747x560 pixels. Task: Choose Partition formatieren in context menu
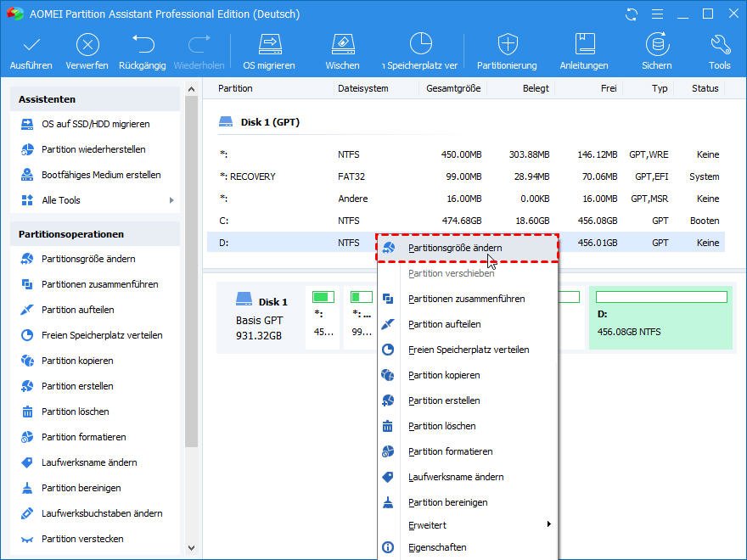coord(468,452)
